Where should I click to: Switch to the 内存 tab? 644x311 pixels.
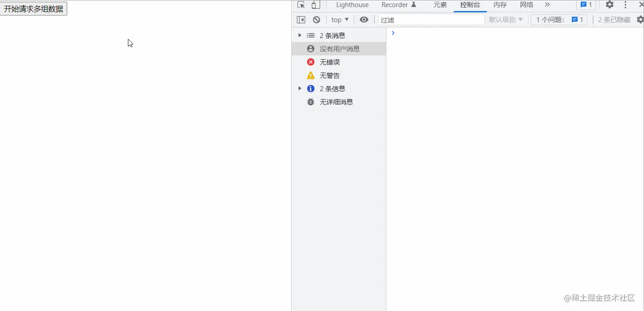[500, 5]
